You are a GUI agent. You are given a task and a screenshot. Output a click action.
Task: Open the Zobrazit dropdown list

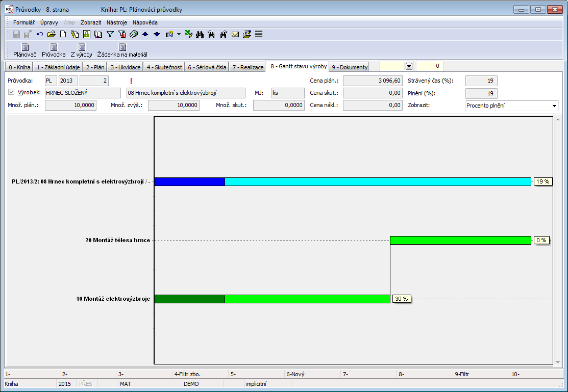(554, 106)
